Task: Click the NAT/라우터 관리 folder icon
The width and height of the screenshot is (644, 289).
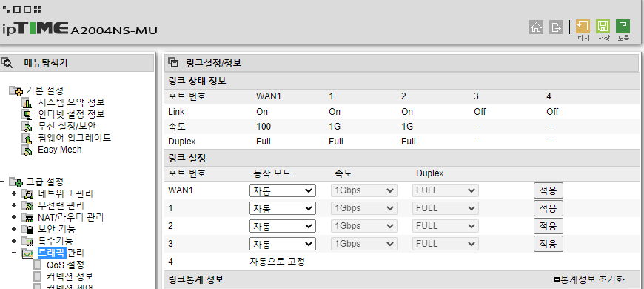Action: click(x=27, y=217)
